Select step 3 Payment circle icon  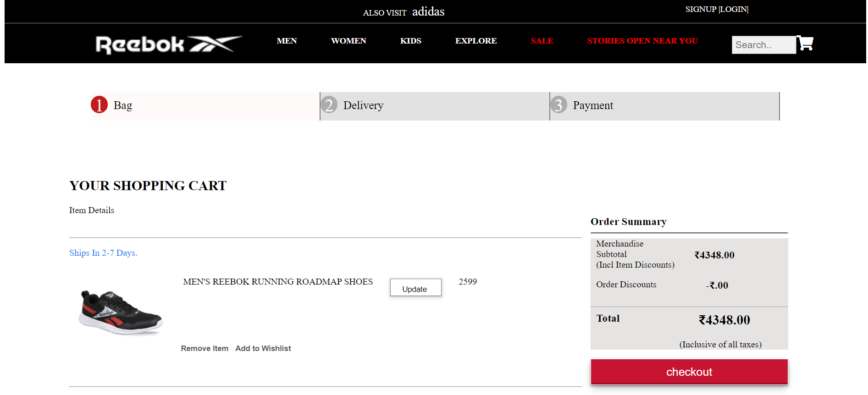[558, 105]
